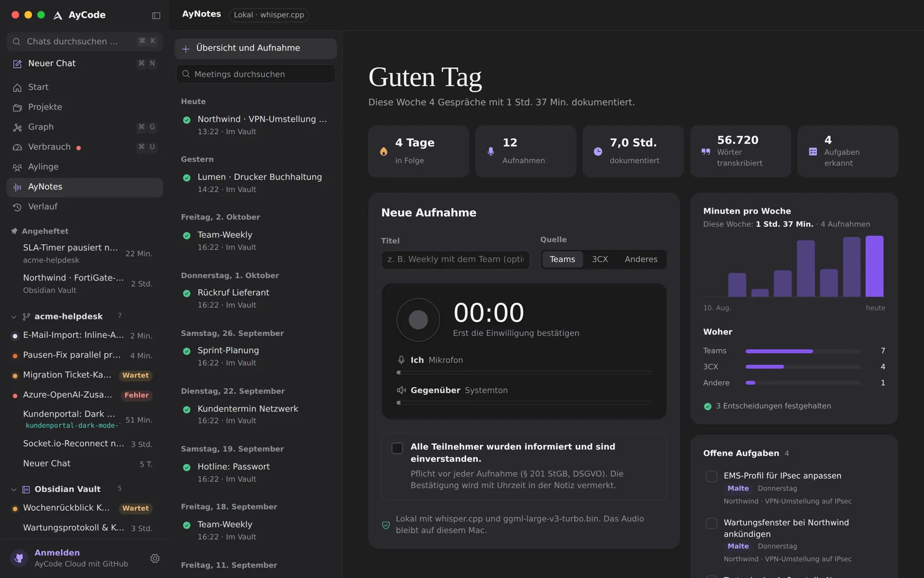Image resolution: width=924 pixels, height=578 pixels.
Task: Click the AyCode logo icon
Action: [58, 15]
